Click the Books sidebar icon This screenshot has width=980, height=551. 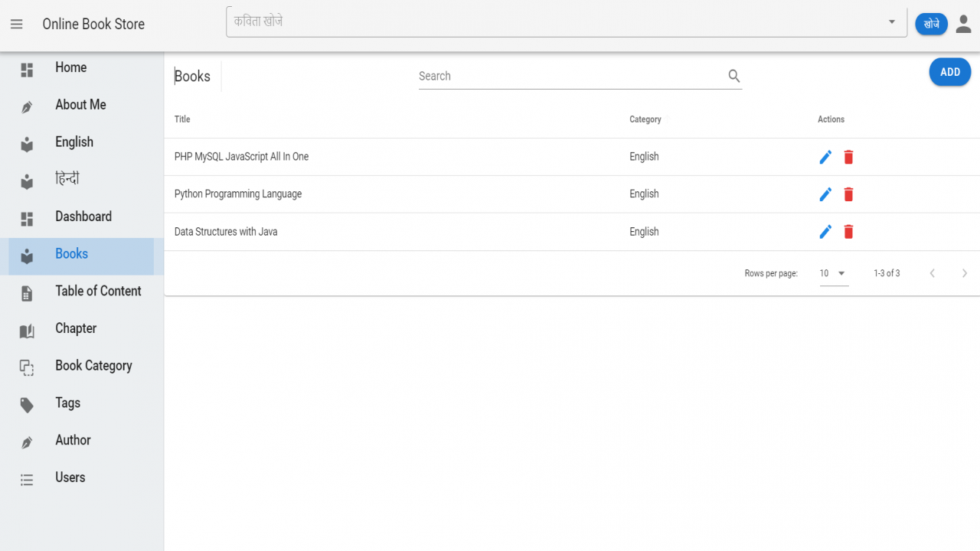[x=27, y=256]
